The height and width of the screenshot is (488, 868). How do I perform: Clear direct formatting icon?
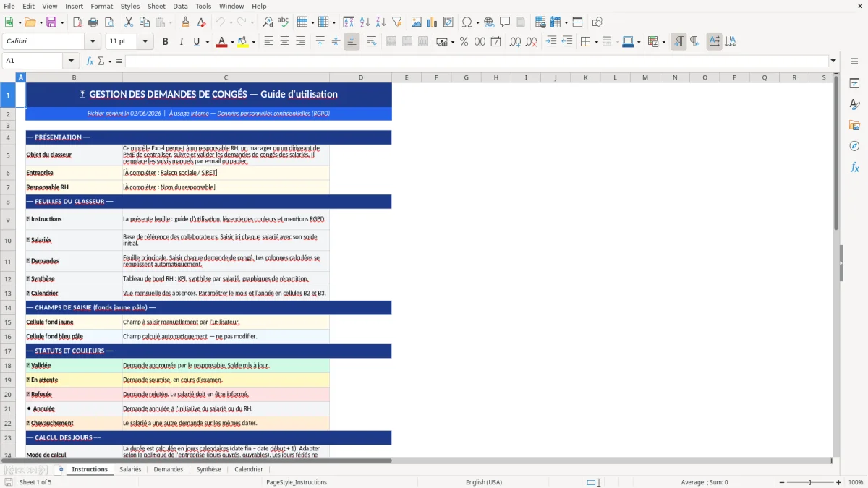click(x=201, y=22)
